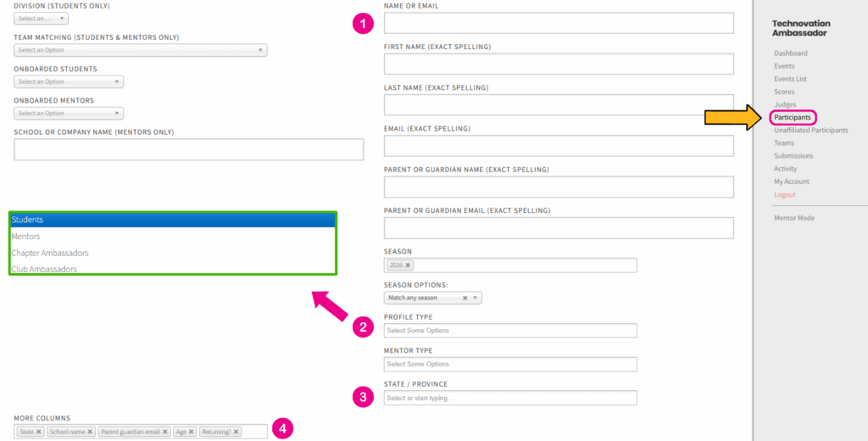Remove the Parent guardian email tag

[x=165, y=432]
